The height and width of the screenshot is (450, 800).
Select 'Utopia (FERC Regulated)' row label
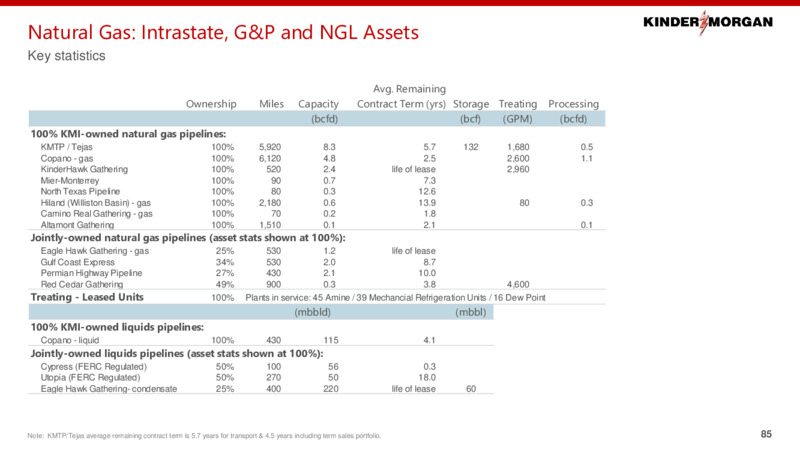[90, 378]
